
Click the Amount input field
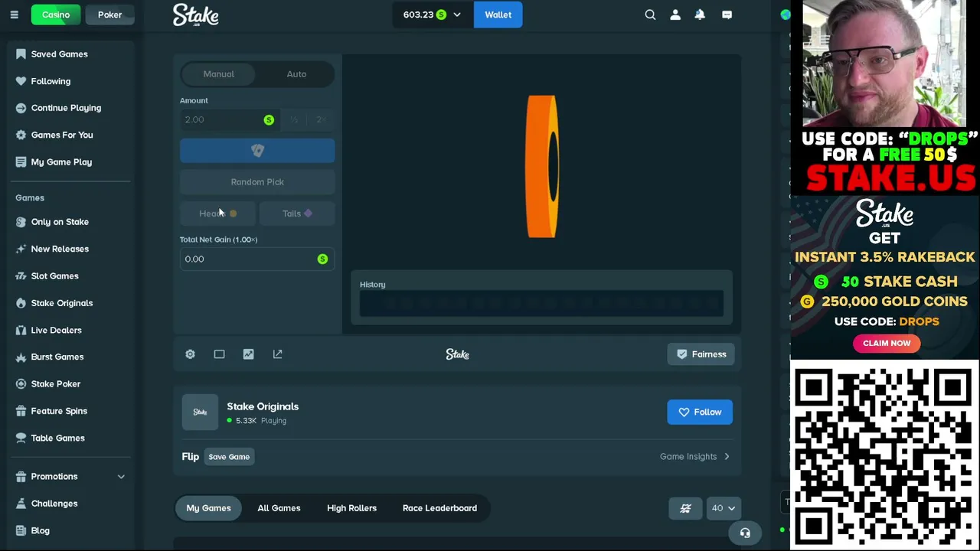tap(229, 119)
